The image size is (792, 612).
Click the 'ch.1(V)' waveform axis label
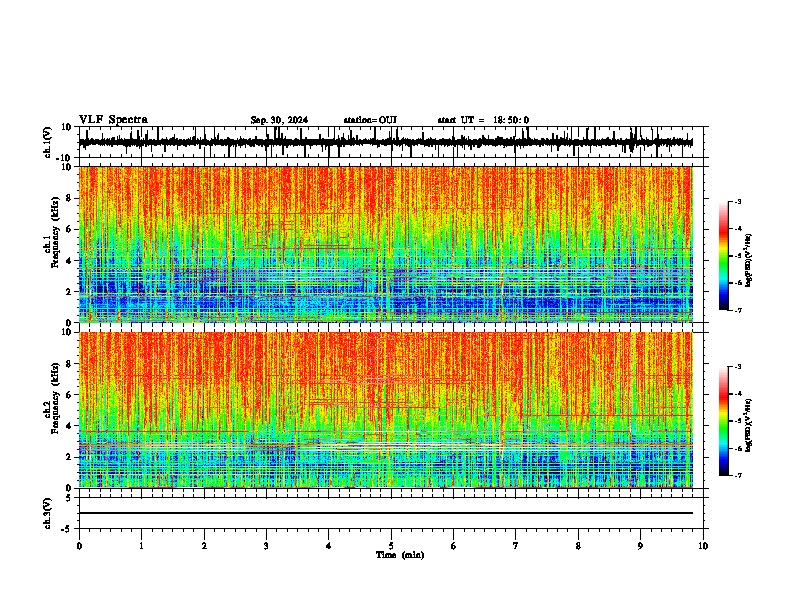tap(48, 142)
